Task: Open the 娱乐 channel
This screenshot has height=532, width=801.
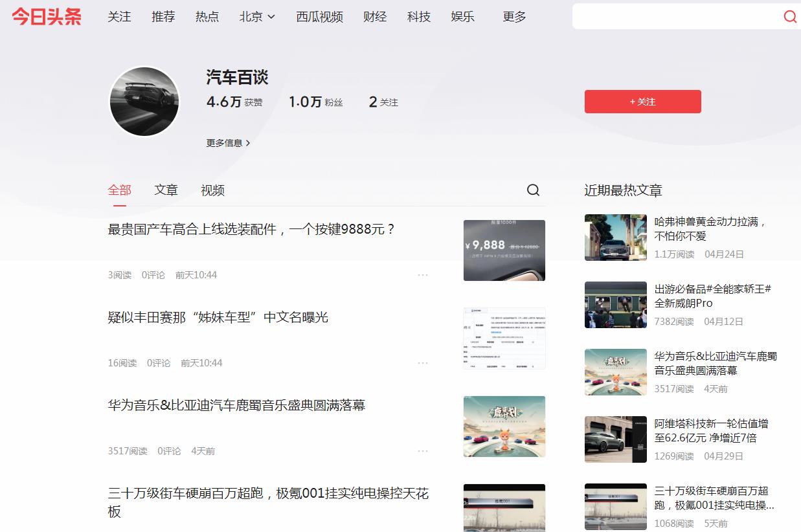Action: [x=463, y=17]
